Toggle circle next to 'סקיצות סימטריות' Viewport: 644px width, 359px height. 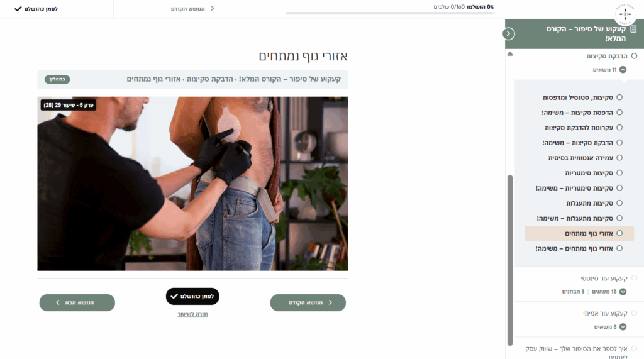point(619,173)
